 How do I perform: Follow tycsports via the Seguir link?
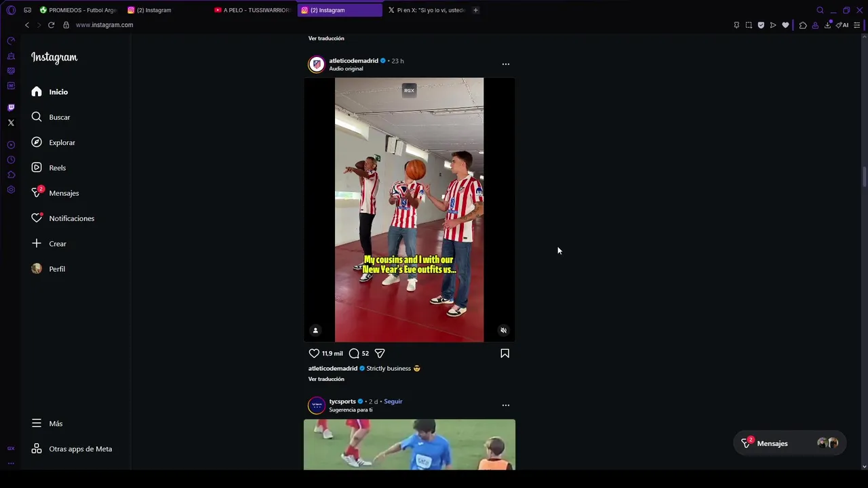[x=393, y=401]
